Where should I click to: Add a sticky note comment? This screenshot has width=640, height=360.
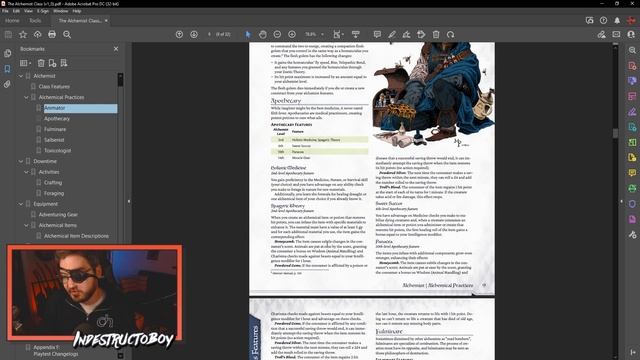click(x=377, y=35)
